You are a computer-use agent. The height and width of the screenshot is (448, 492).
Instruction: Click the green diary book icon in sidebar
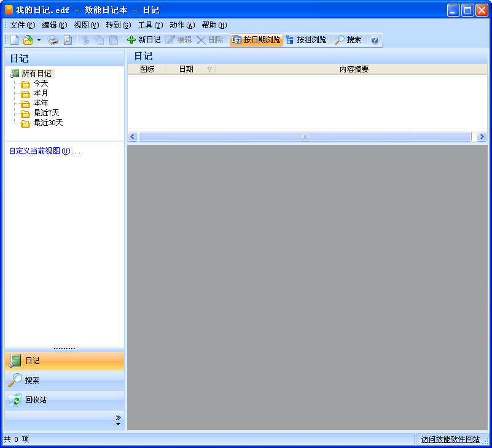click(x=14, y=361)
